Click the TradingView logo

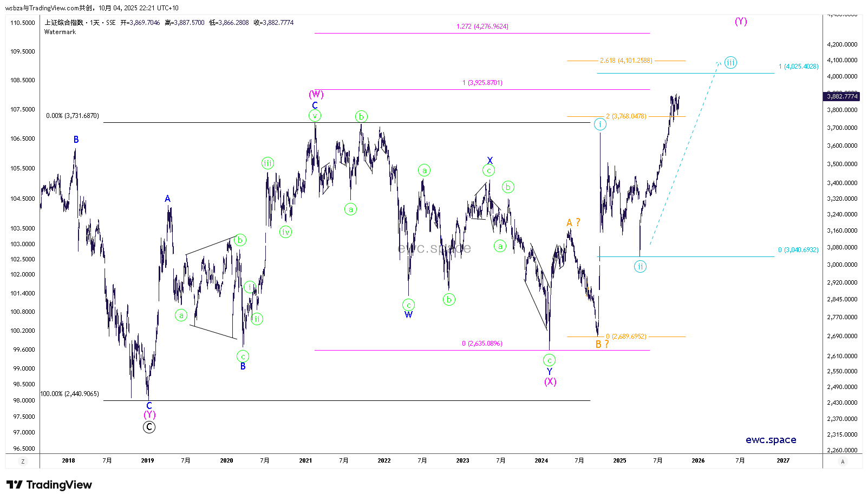pos(49,485)
